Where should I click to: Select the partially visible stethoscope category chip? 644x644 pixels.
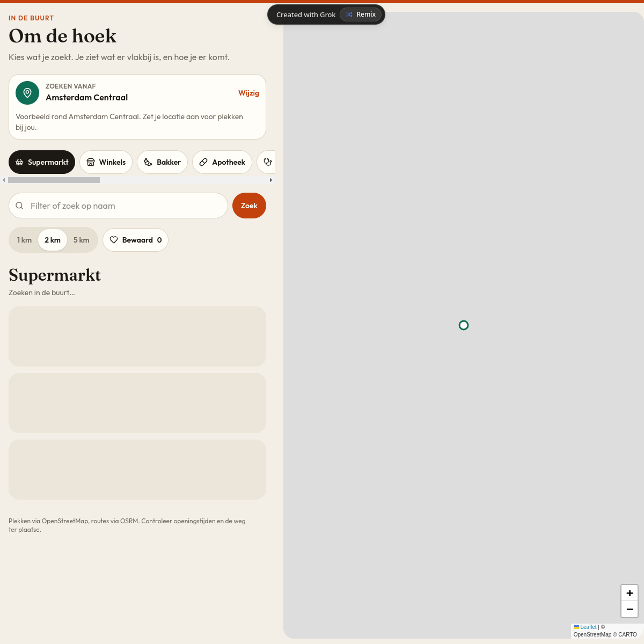tap(266, 162)
